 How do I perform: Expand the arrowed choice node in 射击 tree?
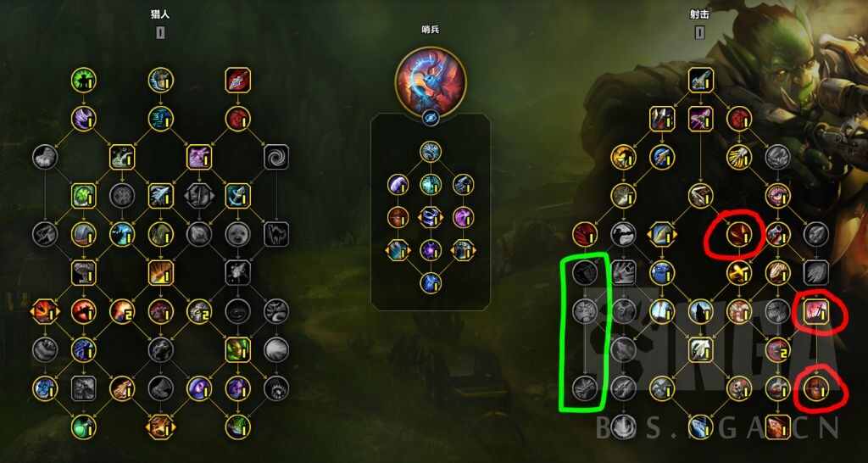point(662,234)
